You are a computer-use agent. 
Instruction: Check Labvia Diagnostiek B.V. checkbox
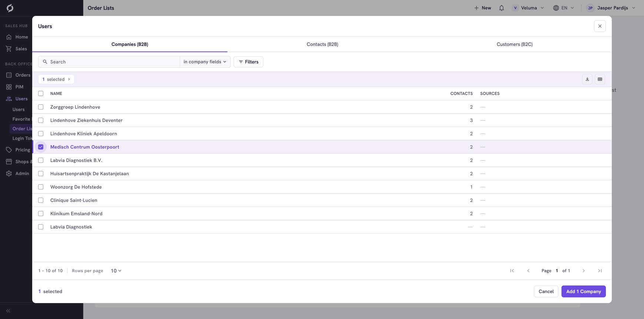[41, 160]
